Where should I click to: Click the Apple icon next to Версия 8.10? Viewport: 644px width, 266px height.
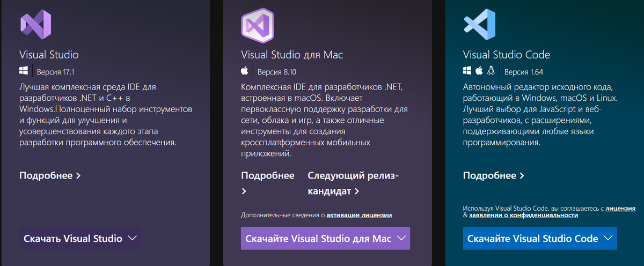[245, 71]
